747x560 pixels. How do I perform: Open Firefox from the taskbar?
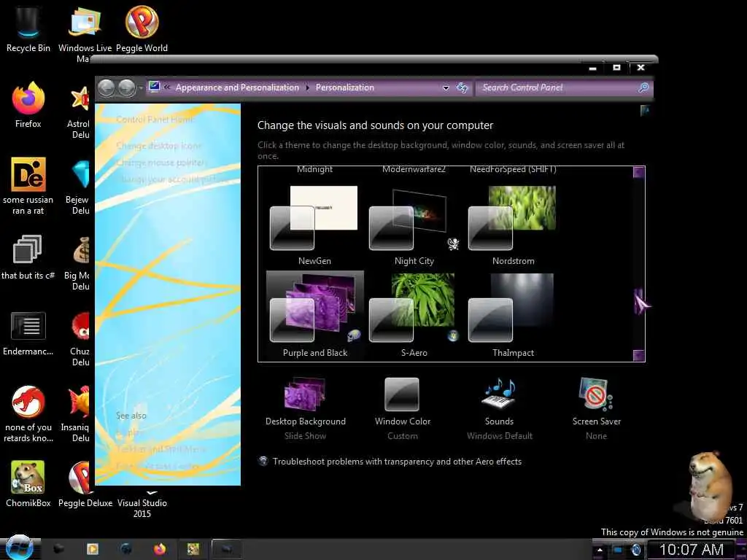point(160,549)
